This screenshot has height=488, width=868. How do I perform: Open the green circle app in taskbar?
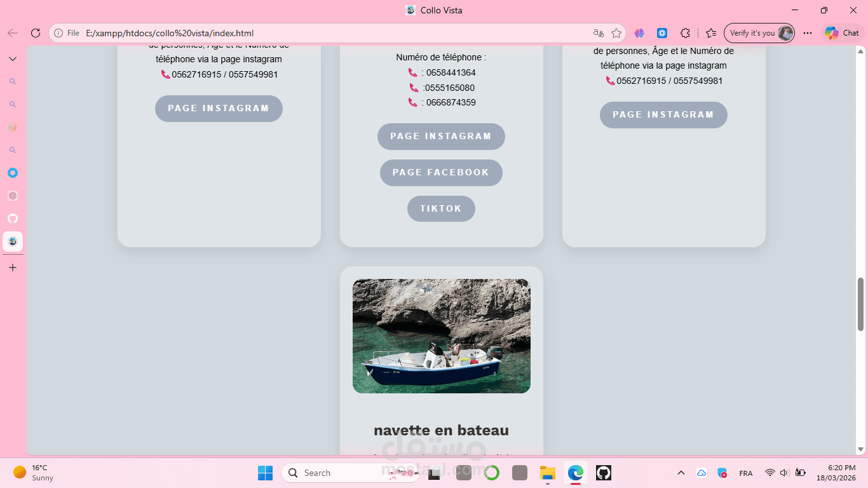492,473
